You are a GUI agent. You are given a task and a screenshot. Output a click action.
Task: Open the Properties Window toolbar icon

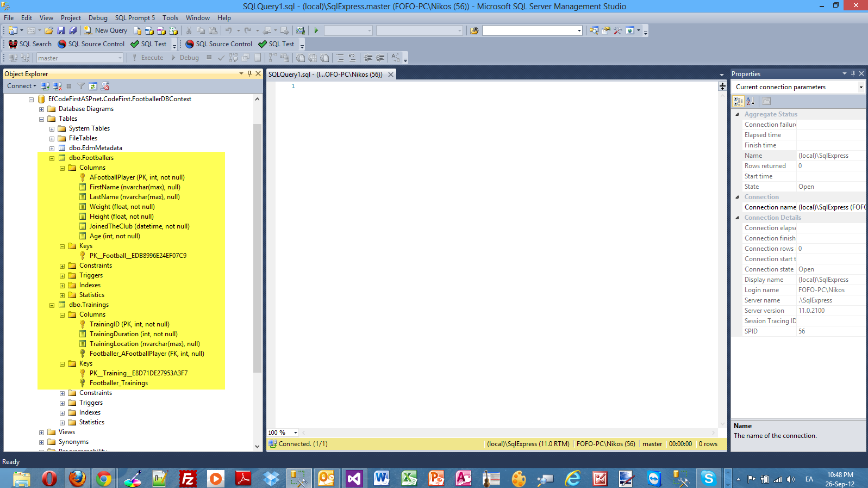606,30
